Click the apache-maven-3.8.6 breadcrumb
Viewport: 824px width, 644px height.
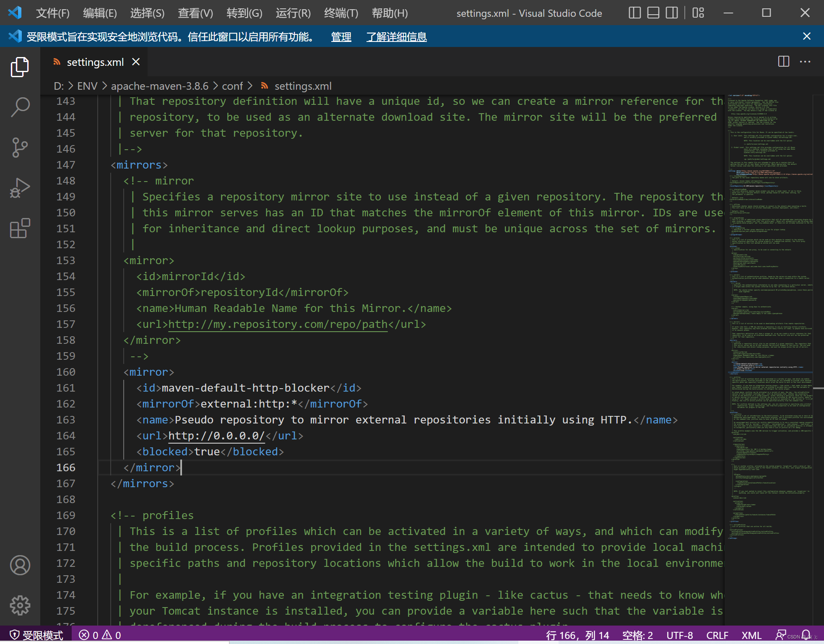159,86
